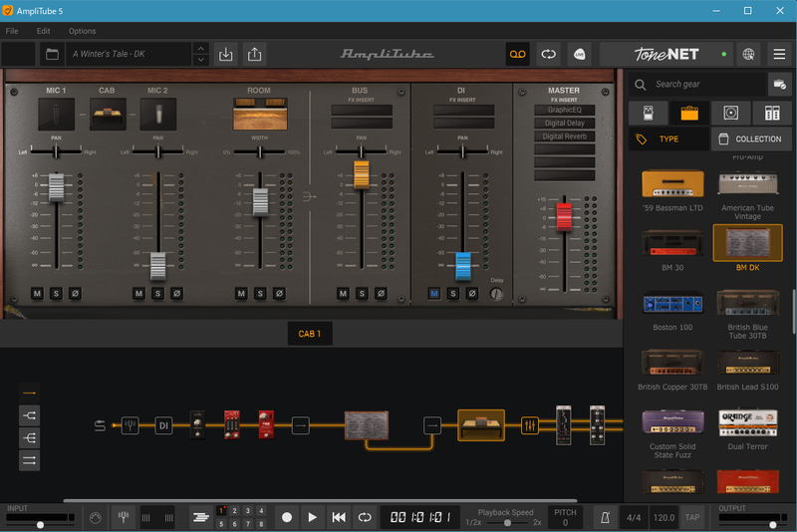Image resolution: width=797 pixels, height=532 pixels.
Task: Click the ToneNET button
Action: (x=666, y=54)
